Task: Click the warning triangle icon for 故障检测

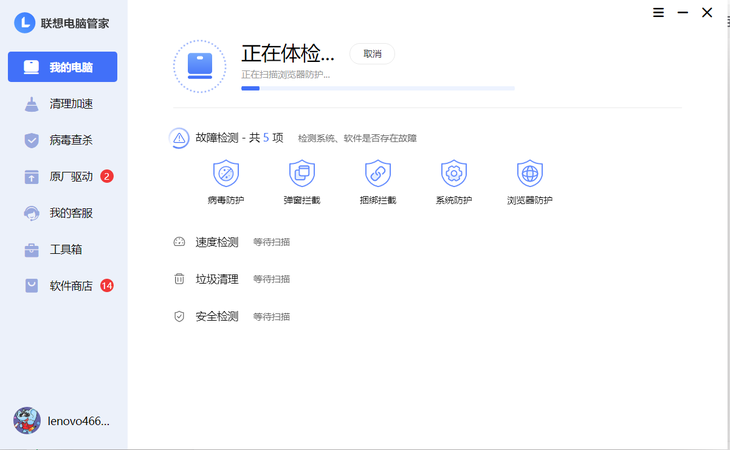Action: click(x=179, y=138)
